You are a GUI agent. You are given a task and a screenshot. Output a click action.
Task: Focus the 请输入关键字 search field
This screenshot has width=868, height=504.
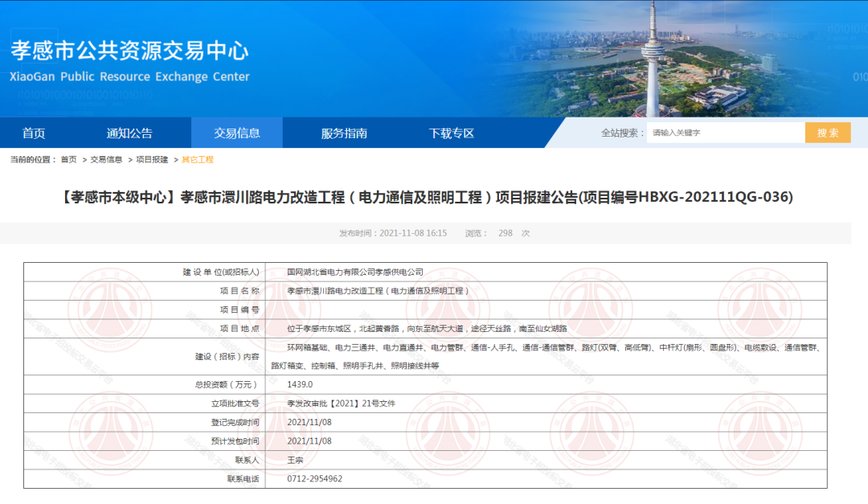click(725, 133)
